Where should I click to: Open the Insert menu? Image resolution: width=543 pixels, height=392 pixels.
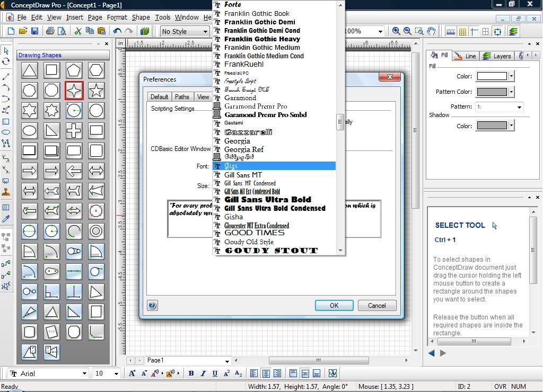point(75,17)
